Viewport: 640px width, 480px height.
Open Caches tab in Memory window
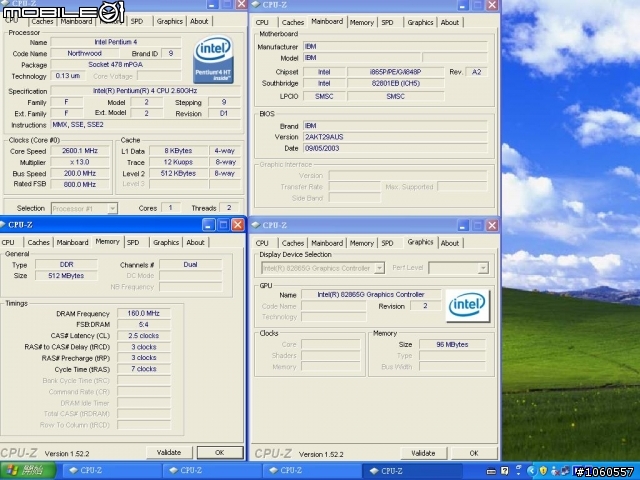coord(38,242)
